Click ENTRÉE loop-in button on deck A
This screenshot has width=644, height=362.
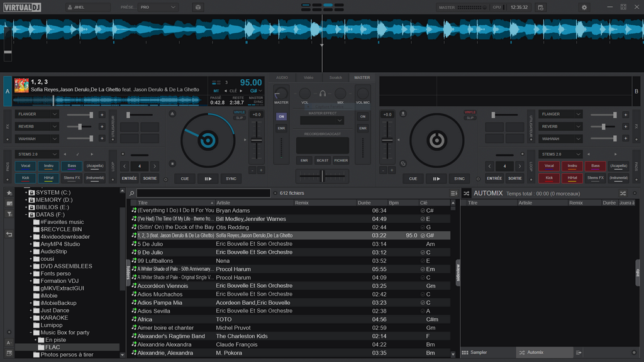point(130,178)
